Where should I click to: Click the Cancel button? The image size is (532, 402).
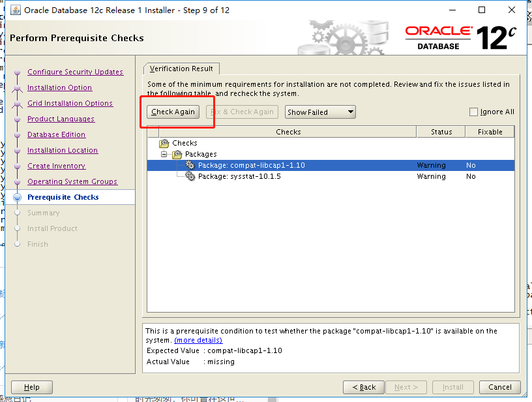(500, 387)
